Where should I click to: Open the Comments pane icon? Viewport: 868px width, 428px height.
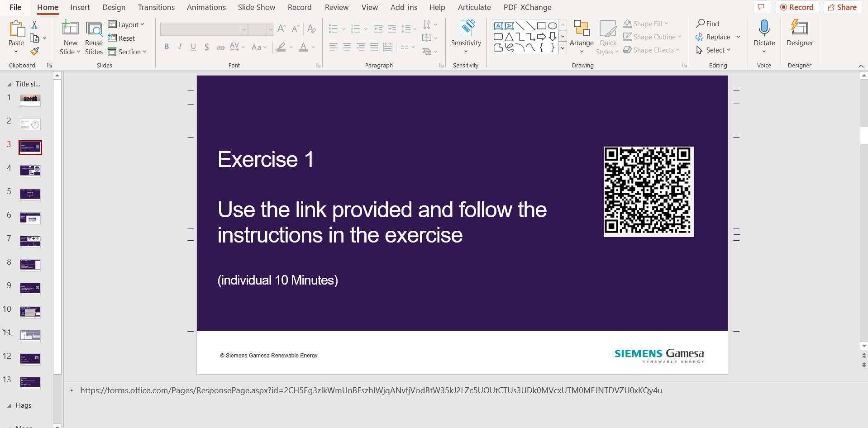pos(761,7)
